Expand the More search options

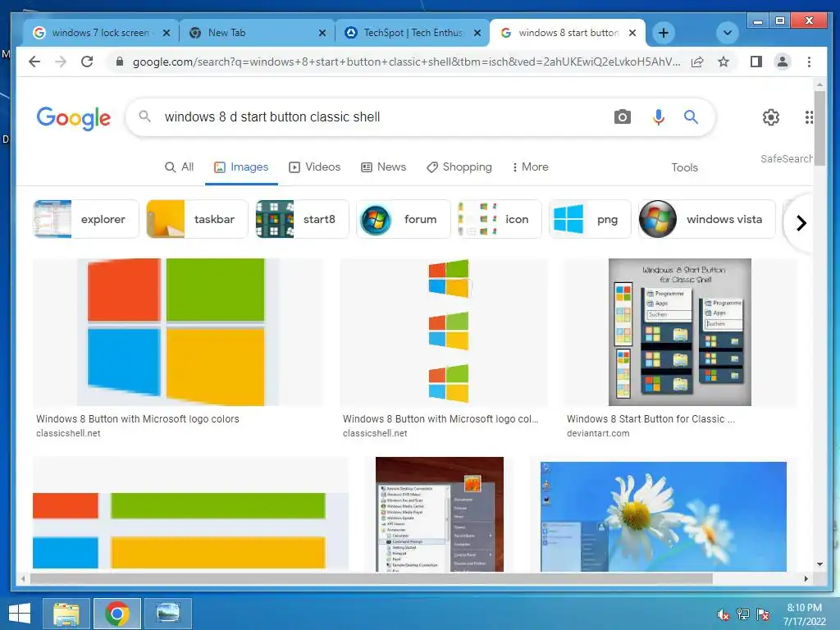coord(531,167)
